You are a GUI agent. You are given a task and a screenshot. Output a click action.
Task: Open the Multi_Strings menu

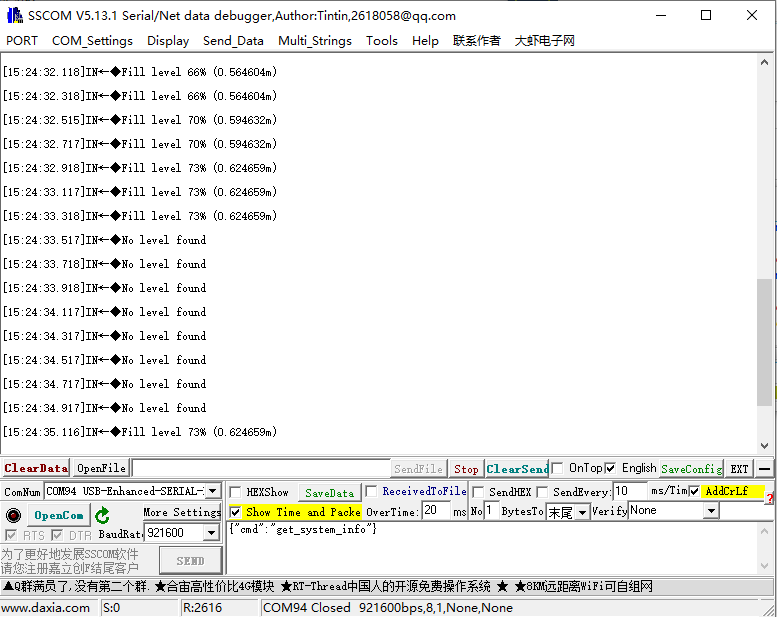315,41
